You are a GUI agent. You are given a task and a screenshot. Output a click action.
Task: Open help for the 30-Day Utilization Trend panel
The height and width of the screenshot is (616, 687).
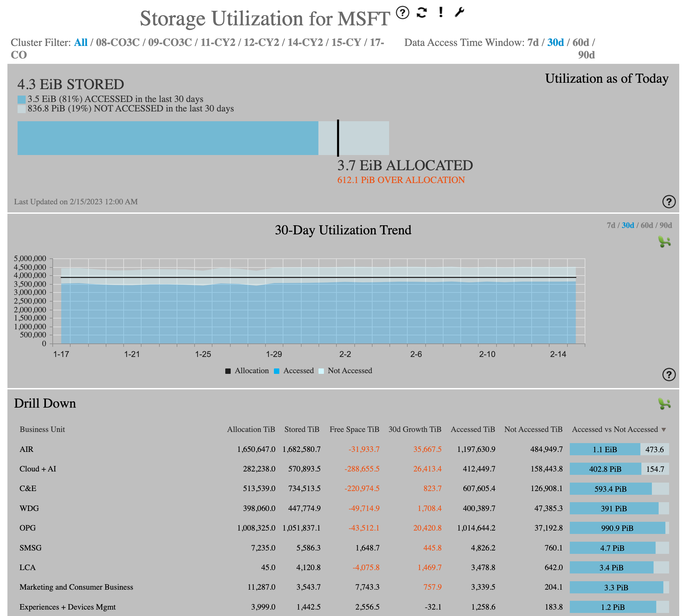click(x=668, y=374)
